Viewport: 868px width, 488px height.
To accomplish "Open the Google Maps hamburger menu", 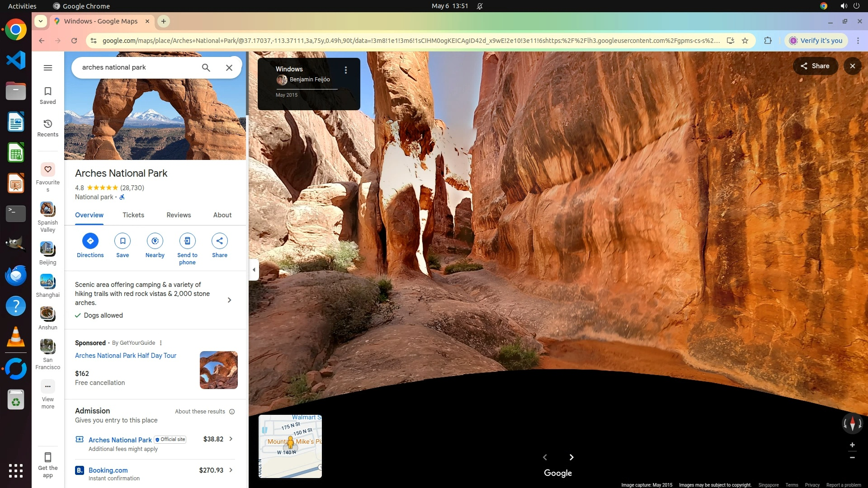I will tap(47, 68).
